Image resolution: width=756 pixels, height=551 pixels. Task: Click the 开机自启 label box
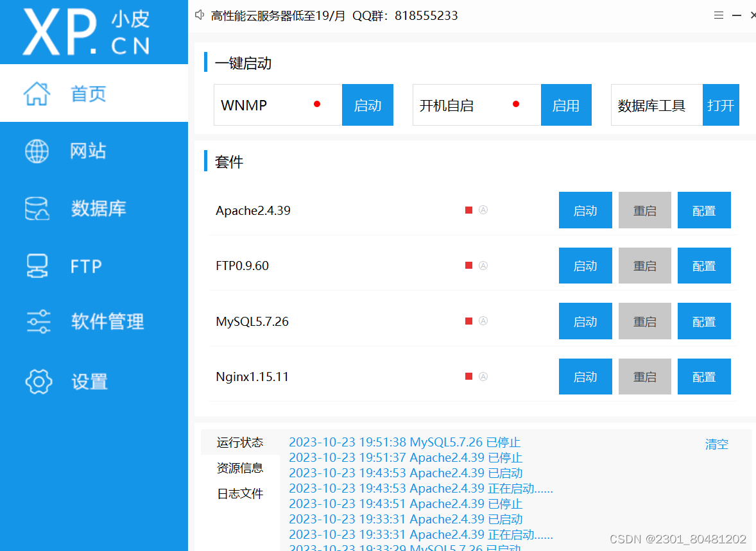[x=477, y=105]
